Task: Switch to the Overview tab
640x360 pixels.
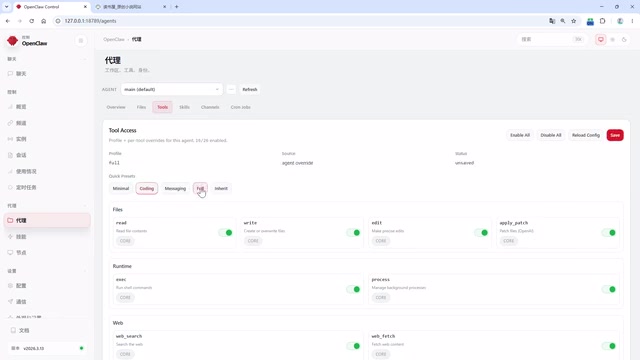Action: tap(116, 107)
